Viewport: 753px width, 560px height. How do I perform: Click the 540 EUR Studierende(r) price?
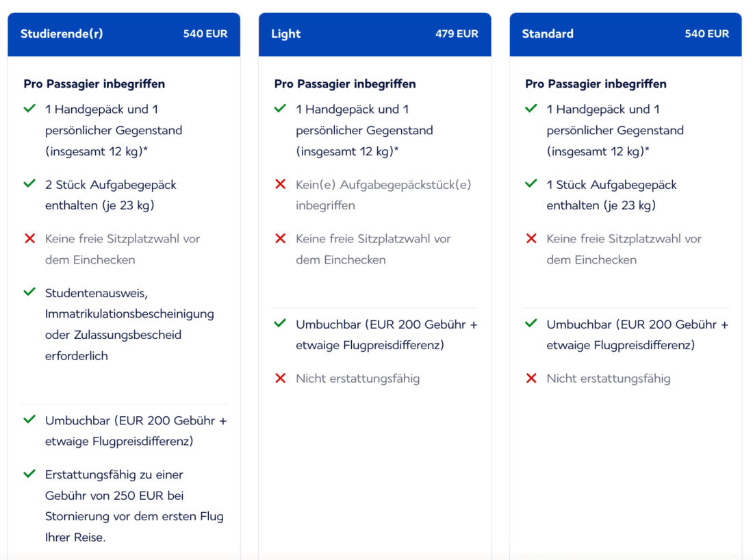point(205,34)
